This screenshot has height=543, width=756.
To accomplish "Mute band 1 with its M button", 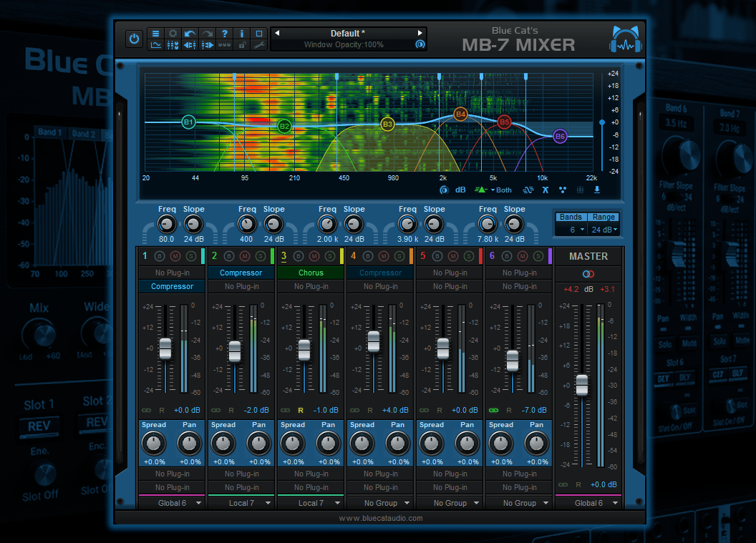I will [x=175, y=256].
